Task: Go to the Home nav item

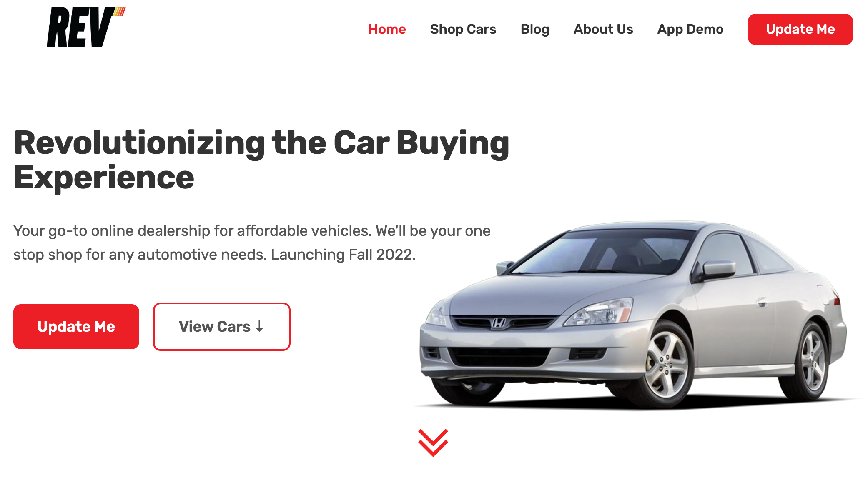Action: [x=387, y=29]
